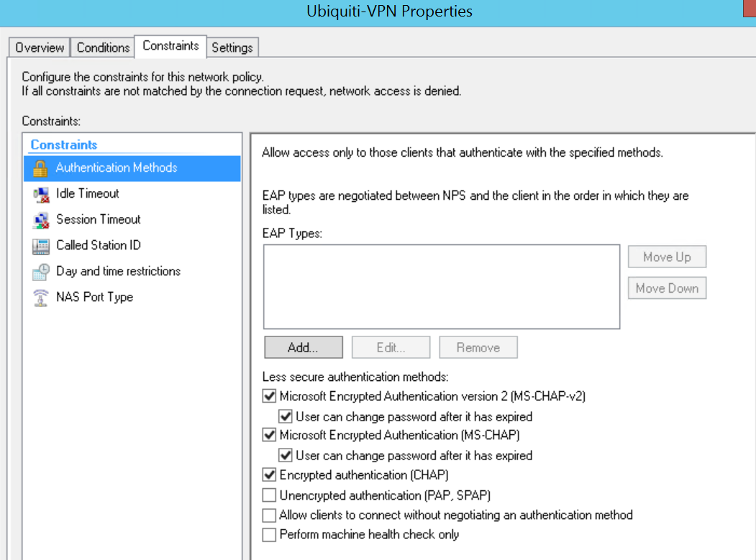This screenshot has width=756, height=560.
Task: Go to the Settings tab
Action: click(232, 47)
